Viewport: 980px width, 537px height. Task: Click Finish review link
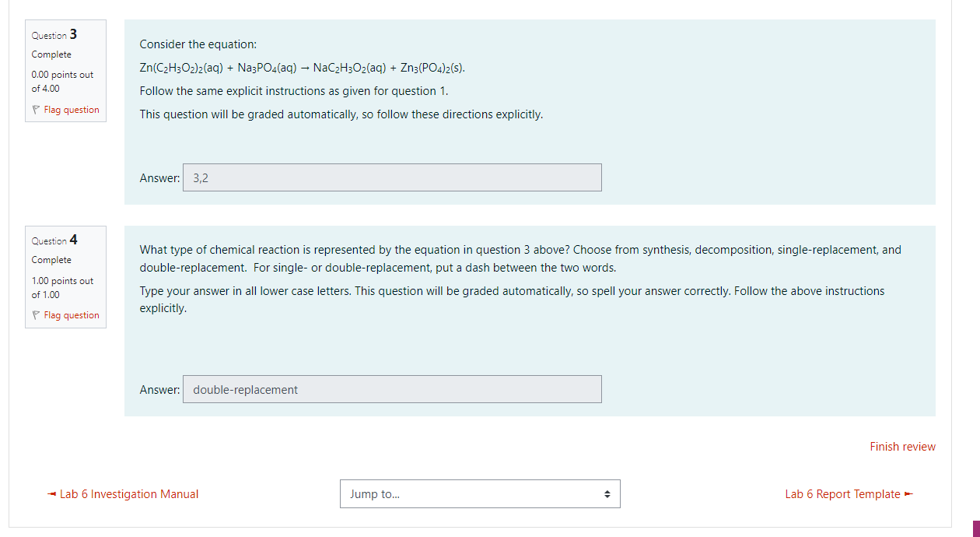click(902, 447)
